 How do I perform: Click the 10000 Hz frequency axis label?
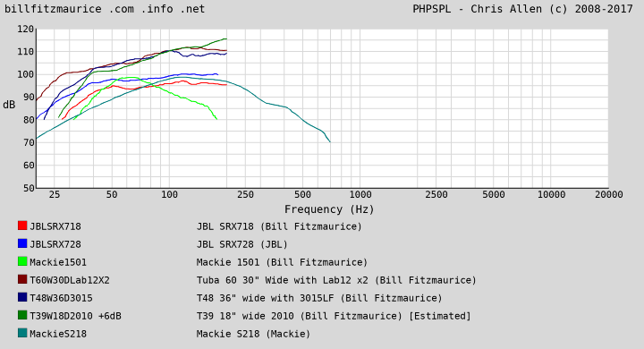(551, 194)
